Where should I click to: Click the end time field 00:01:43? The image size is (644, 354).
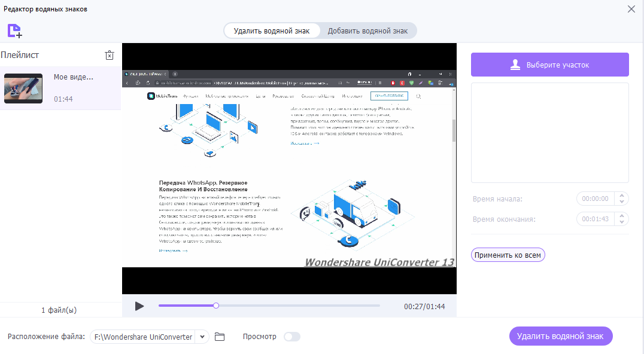595,219
